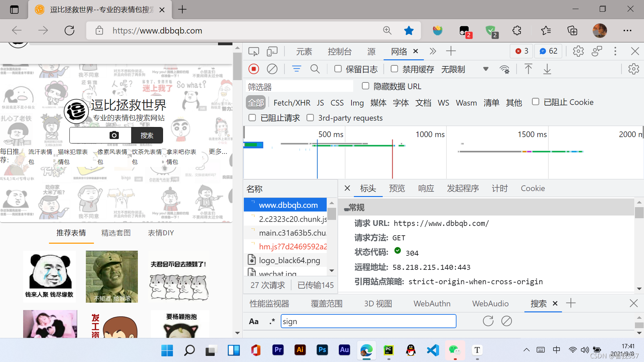Screen dimensions: 644x362
Task: Click the 搜索 button on the webpage
Action: click(x=147, y=135)
